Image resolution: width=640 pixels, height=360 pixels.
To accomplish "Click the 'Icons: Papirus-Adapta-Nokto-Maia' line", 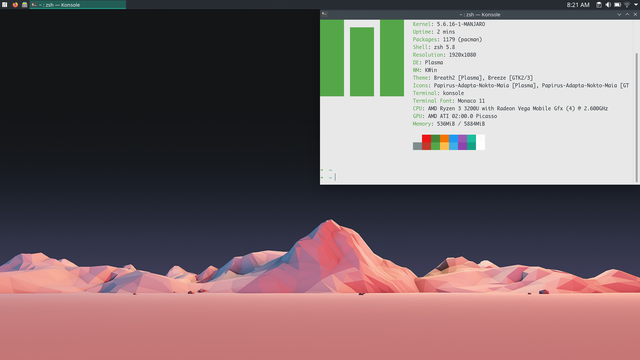I will coord(521,85).
